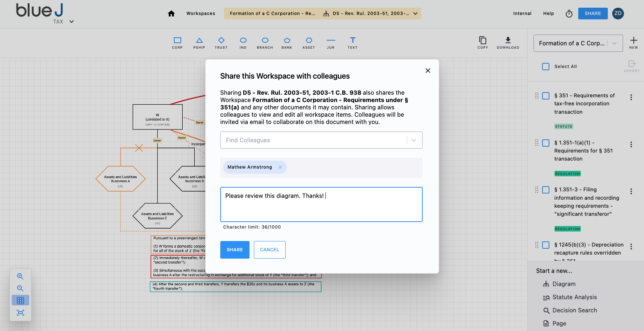Click the zoom-in magnifier icon
The height and width of the screenshot is (331, 644).
20,277
